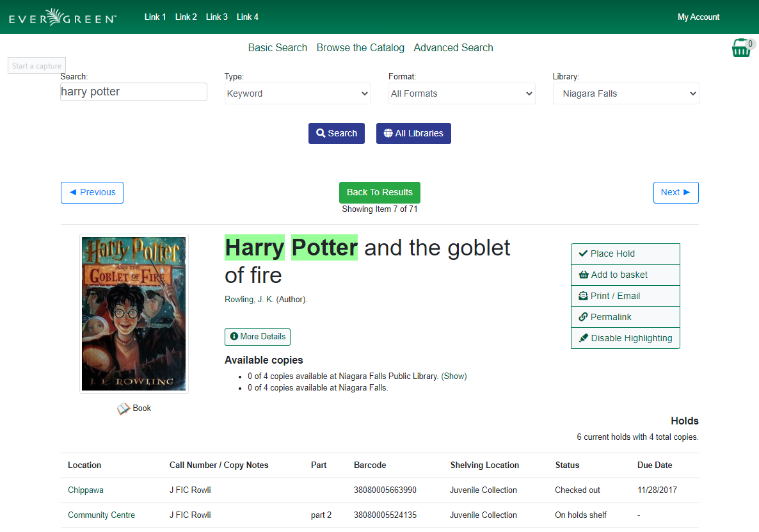Go to the Next item
The width and height of the screenshot is (759, 532).
pyautogui.click(x=676, y=193)
